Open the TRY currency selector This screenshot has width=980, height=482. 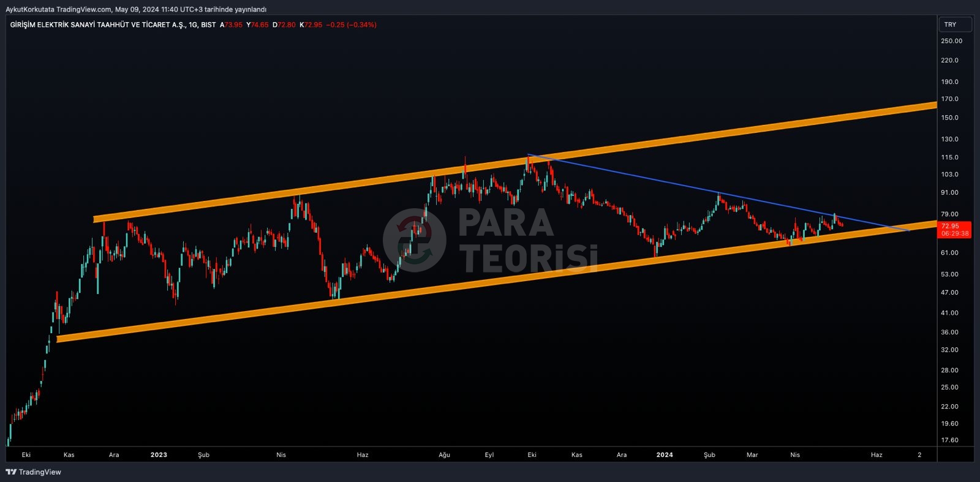(954, 24)
